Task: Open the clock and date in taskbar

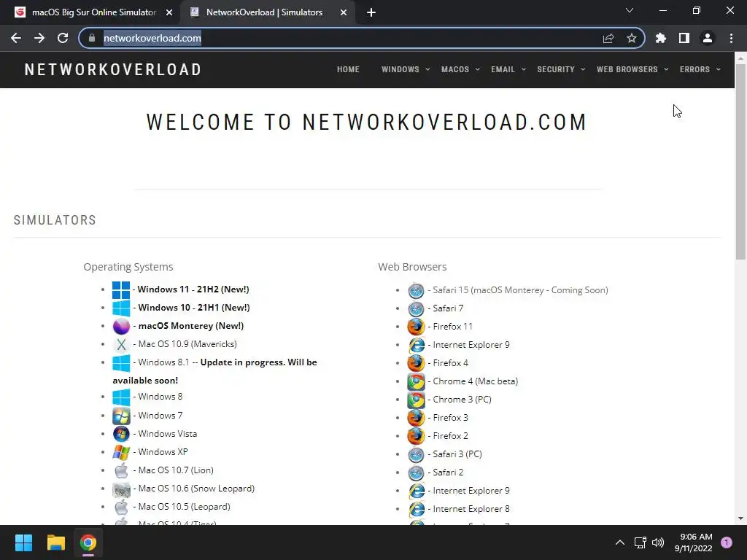Action: [694, 542]
